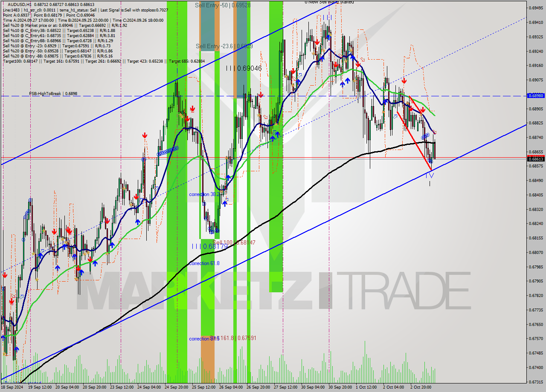Click the 'FSB-HighToBreak | 0.6898' label
The width and height of the screenshot is (546, 392).
tap(53, 94)
